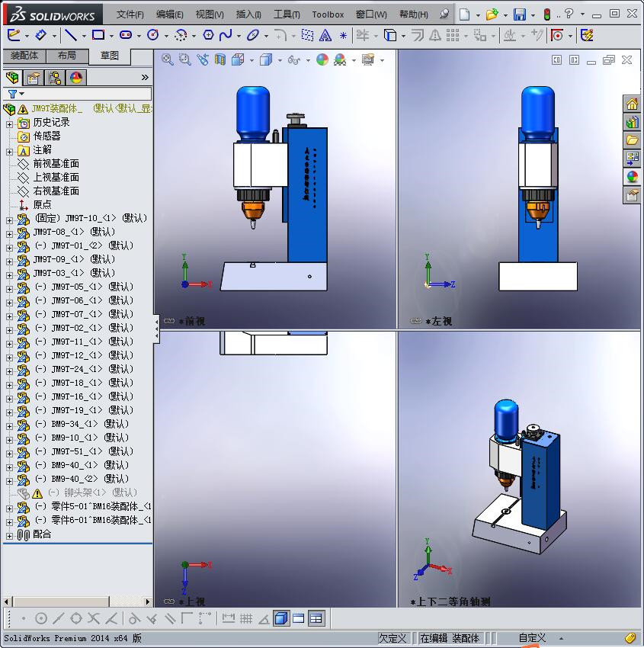Click the 自定义 status bar units
This screenshot has height=648, width=644.
[x=532, y=638]
